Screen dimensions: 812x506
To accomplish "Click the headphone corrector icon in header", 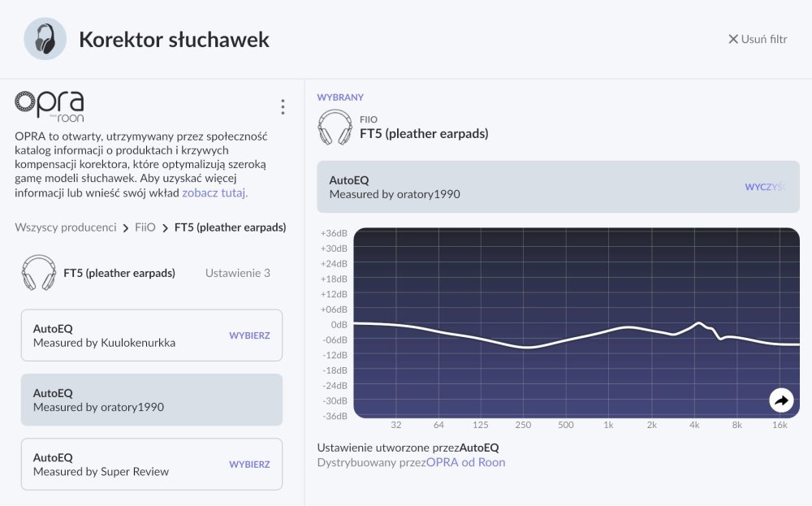I will (x=45, y=39).
